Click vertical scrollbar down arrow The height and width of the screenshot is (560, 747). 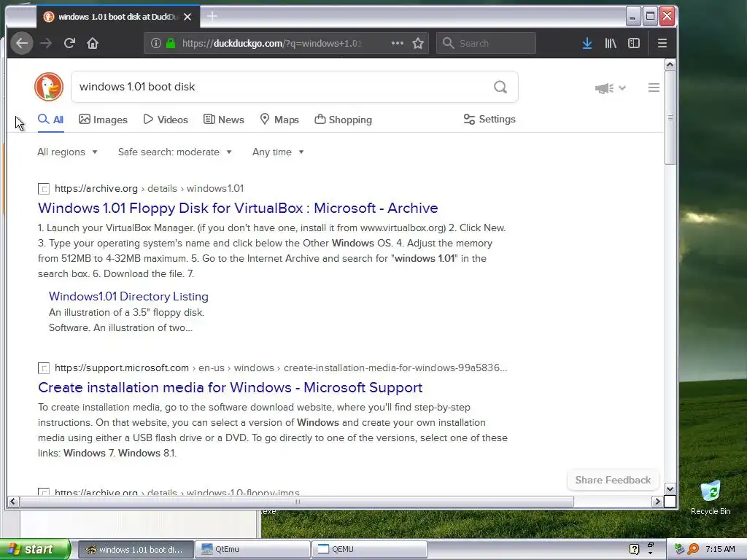pyautogui.click(x=670, y=489)
